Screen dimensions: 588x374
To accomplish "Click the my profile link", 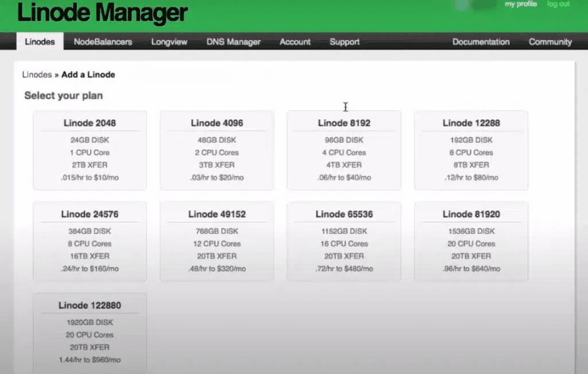I will point(520,4).
